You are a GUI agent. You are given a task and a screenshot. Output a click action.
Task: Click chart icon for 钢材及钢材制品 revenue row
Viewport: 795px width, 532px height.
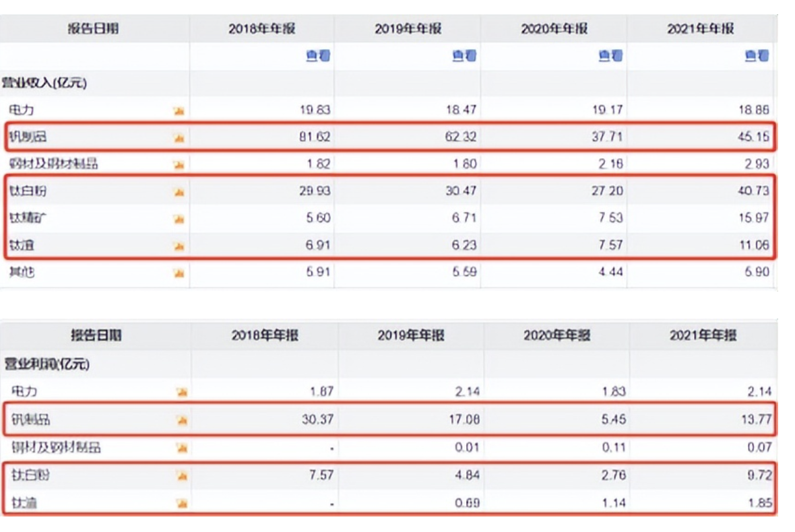tap(179, 164)
